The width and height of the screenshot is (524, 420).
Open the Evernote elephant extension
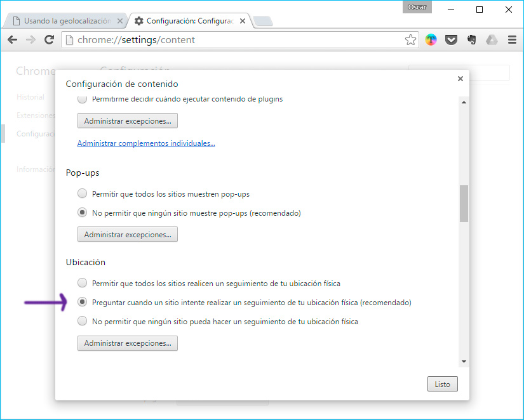[x=471, y=40]
